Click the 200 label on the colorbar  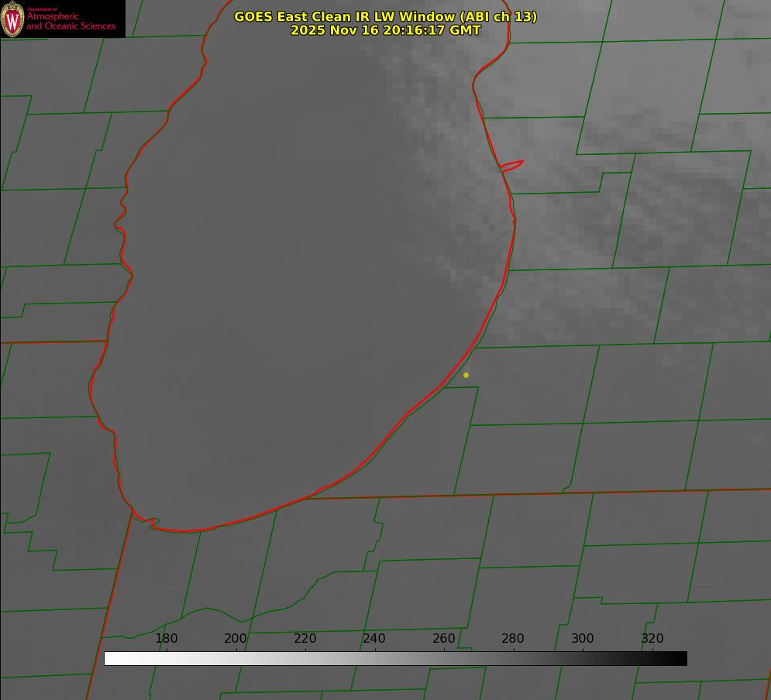coord(236,639)
